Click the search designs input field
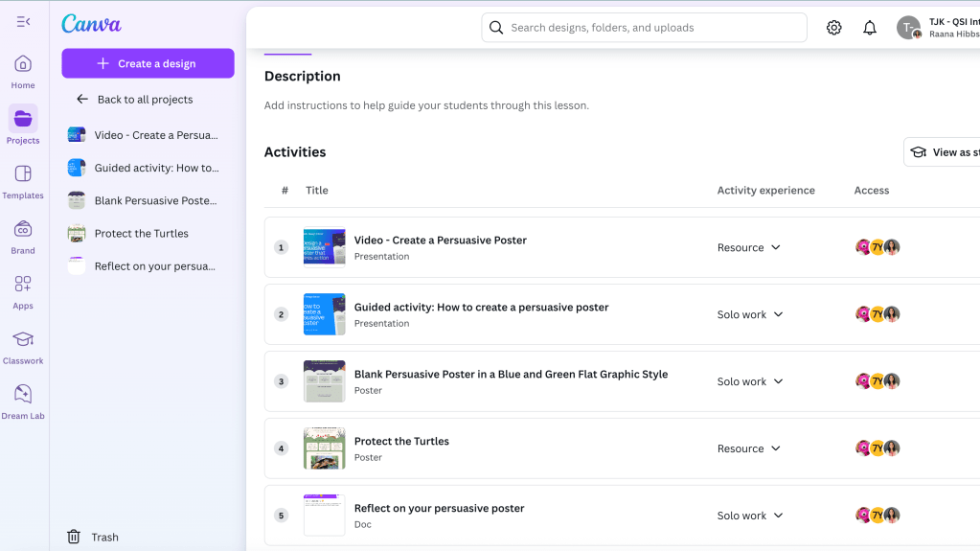Screen dimensions: 980x551 click(x=651, y=28)
